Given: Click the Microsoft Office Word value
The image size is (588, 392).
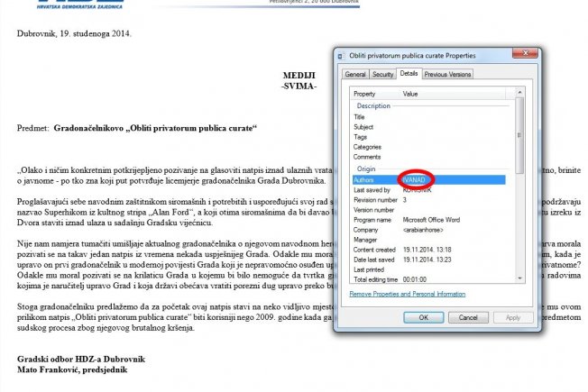Looking at the screenshot, I should [x=431, y=220].
